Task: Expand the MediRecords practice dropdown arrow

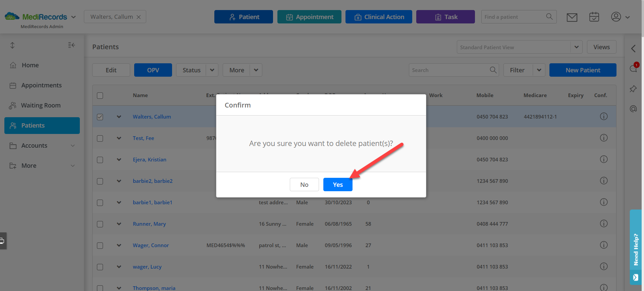Action: click(x=73, y=17)
